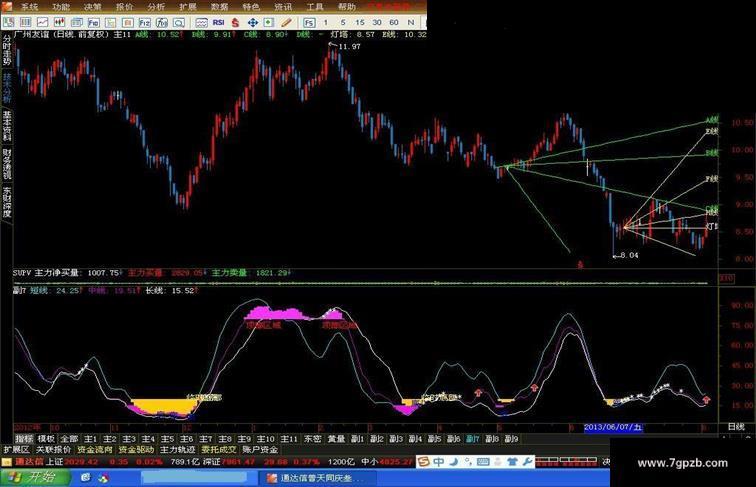756x487 pixels.
Task: Click the column list toolbar icon
Action: [x=26, y=22]
